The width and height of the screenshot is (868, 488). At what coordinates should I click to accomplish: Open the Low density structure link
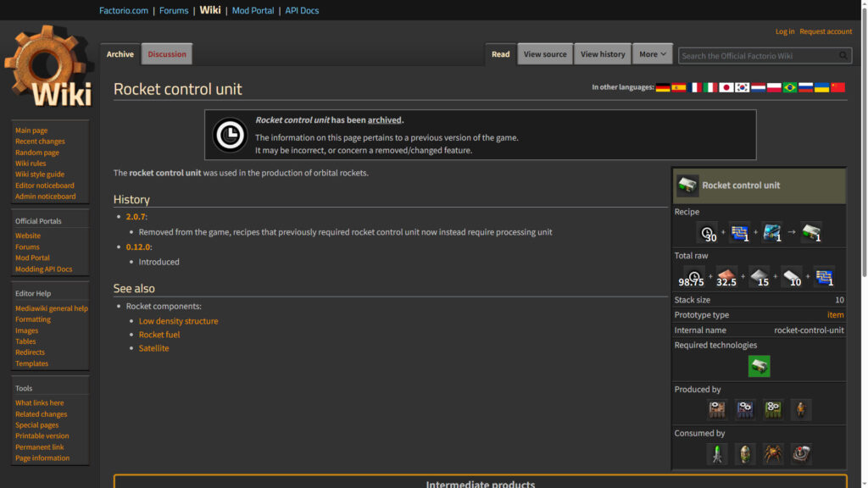178,321
